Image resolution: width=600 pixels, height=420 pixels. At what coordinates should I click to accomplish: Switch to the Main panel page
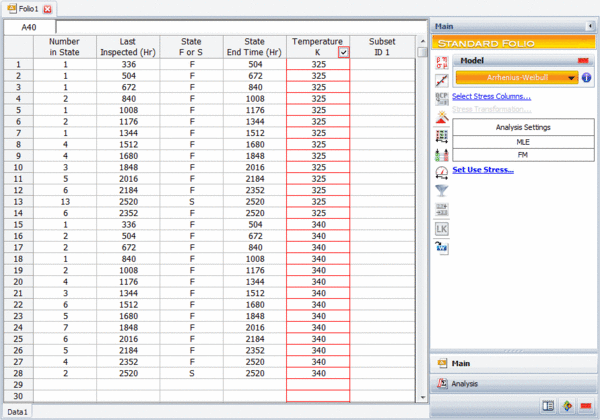coord(514,363)
